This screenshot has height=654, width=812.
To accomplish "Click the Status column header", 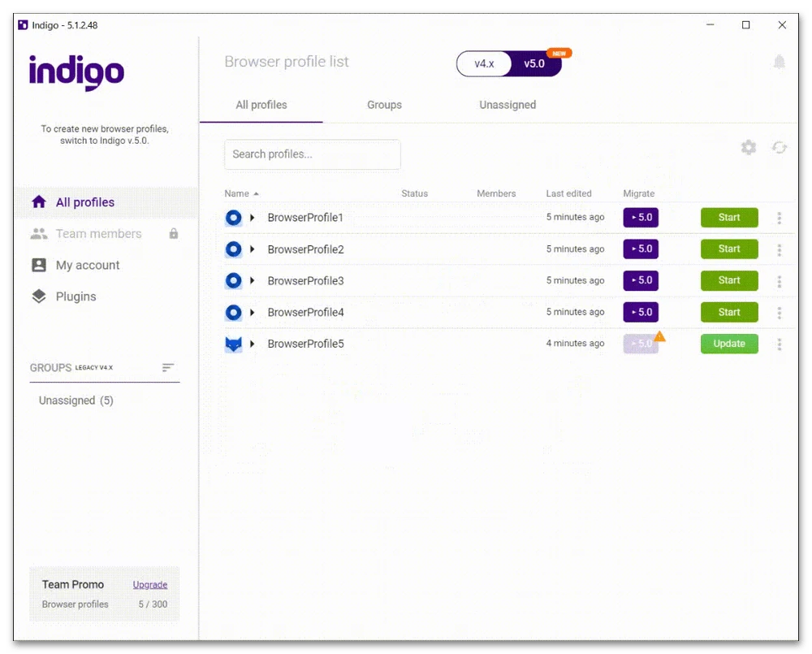I will pyautogui.click(x=414, y=194).
